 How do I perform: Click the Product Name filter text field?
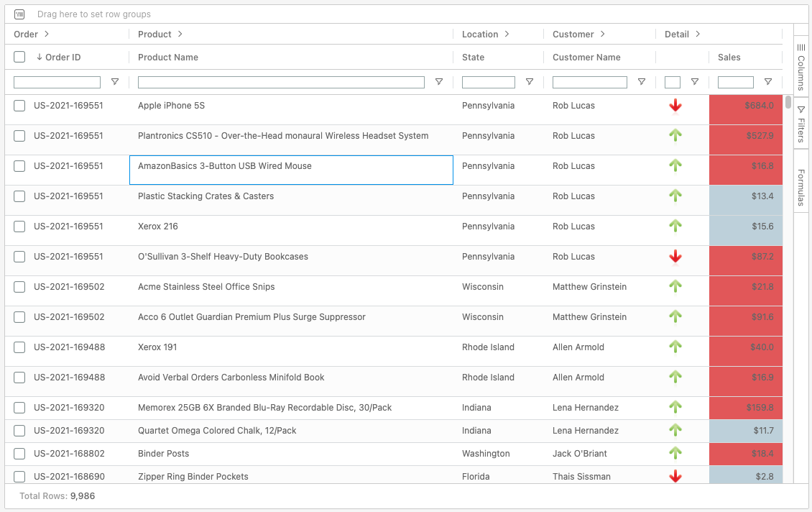(x=284, y=82)
